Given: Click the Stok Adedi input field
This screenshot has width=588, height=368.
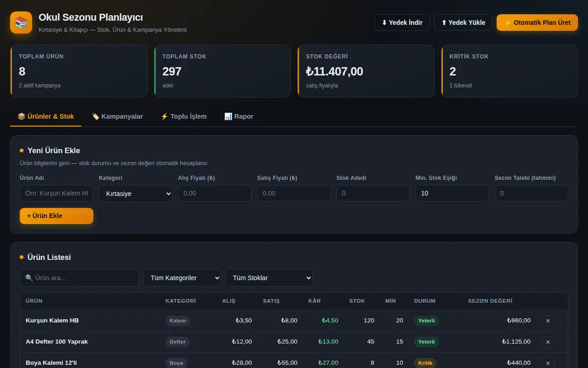Looking at the screenshot, I should click(x=373, y=193).
